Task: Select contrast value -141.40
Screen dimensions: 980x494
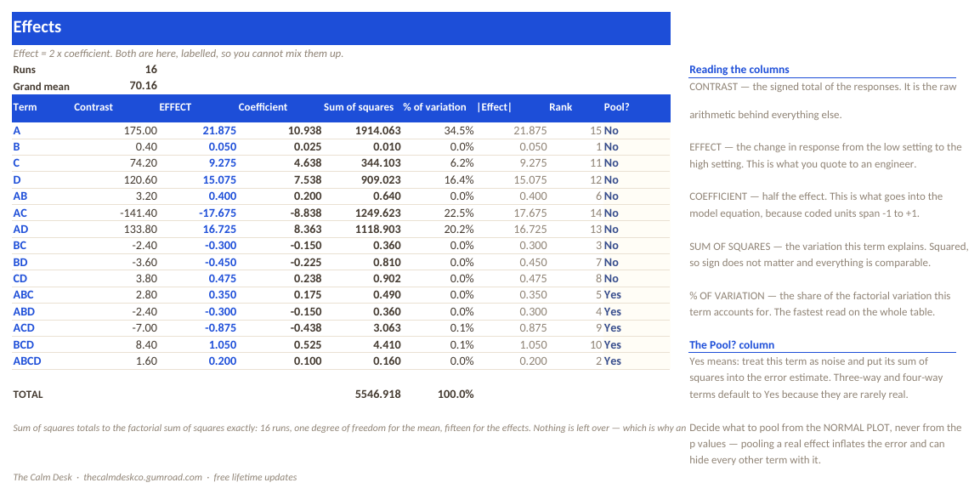Action: (139, 213)
